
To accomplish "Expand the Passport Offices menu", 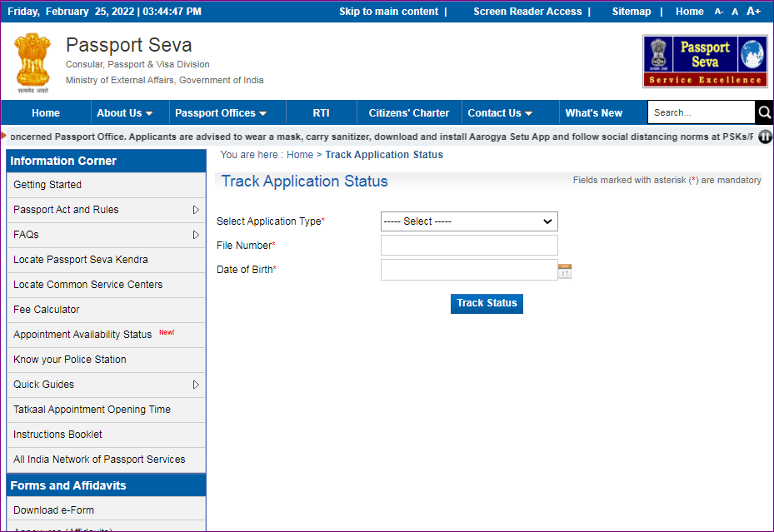I will click(221, 113).
